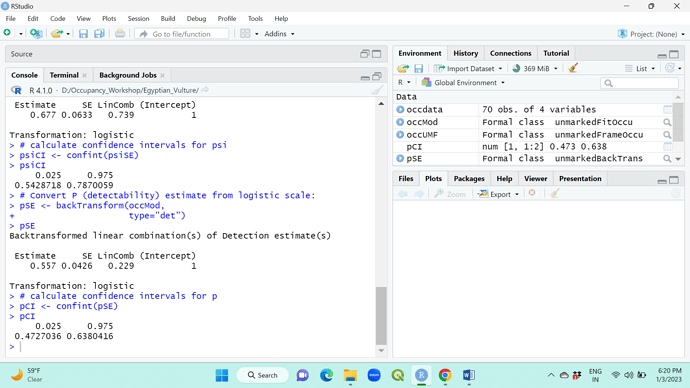The height and width of the screenshot is (388, 690).
Task: Open pCI table viewer icon
Action: pos(667,146)
